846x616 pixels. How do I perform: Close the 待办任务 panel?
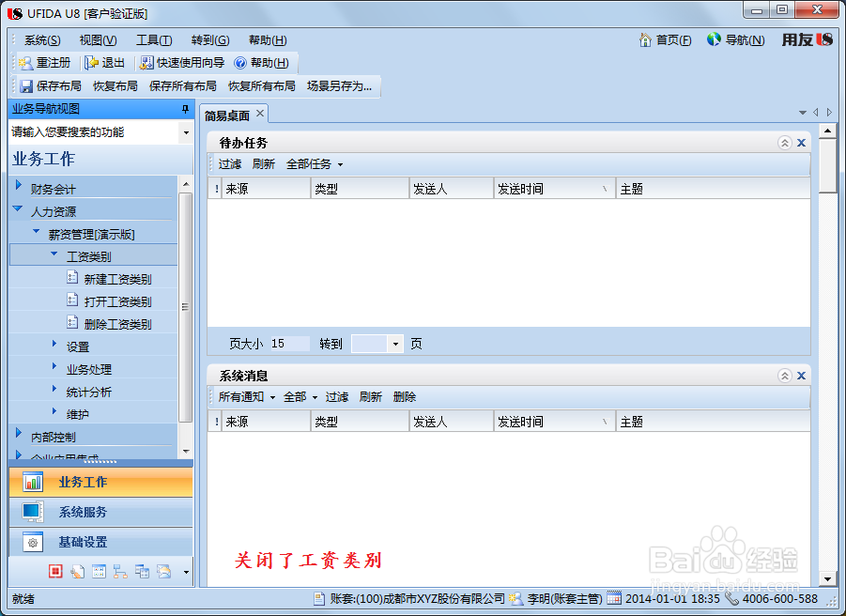802,143
